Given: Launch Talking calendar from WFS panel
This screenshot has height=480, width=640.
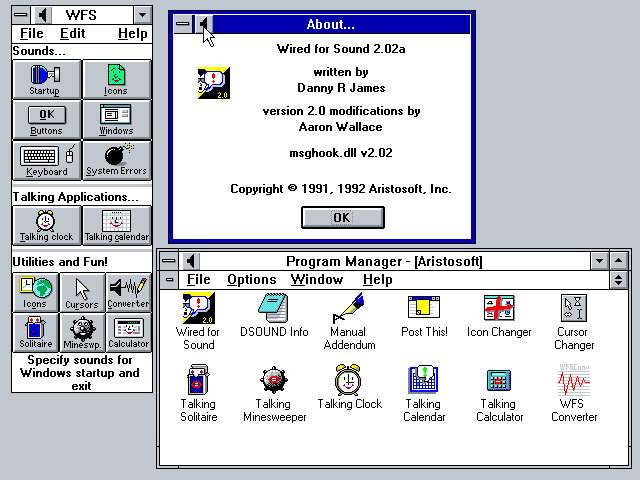Looking at the screenshot, I should click(x=117, y=225).
